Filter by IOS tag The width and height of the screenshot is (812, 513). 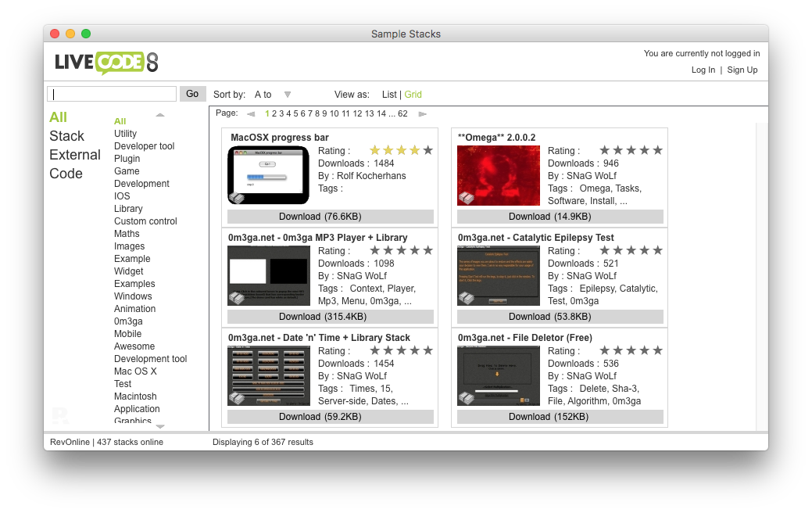(122, 196)
